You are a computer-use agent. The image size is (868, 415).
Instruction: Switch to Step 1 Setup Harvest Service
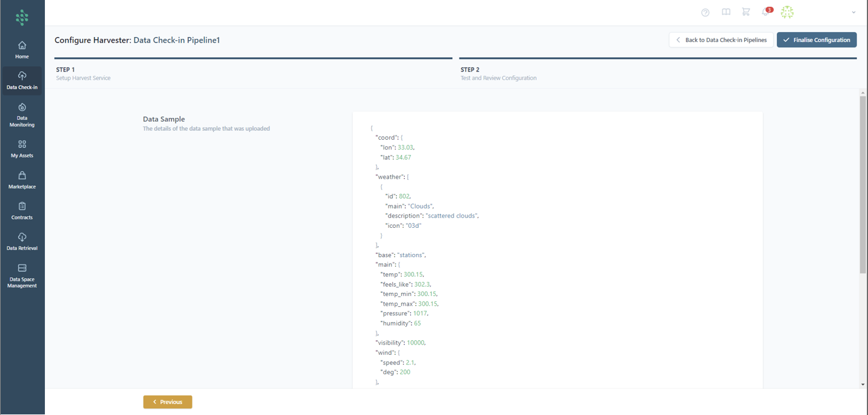pos(83,74)
